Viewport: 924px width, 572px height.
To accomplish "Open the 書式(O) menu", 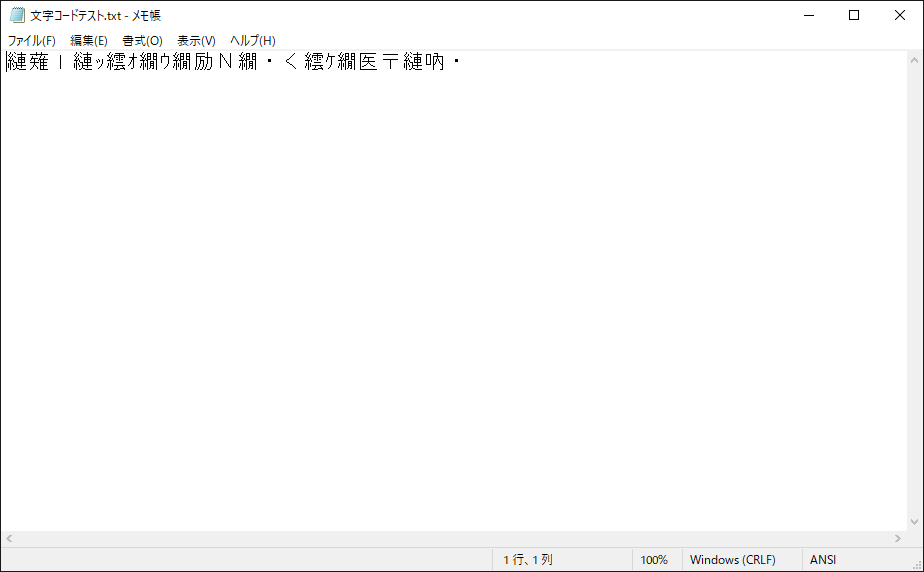I will pos(142,41).
